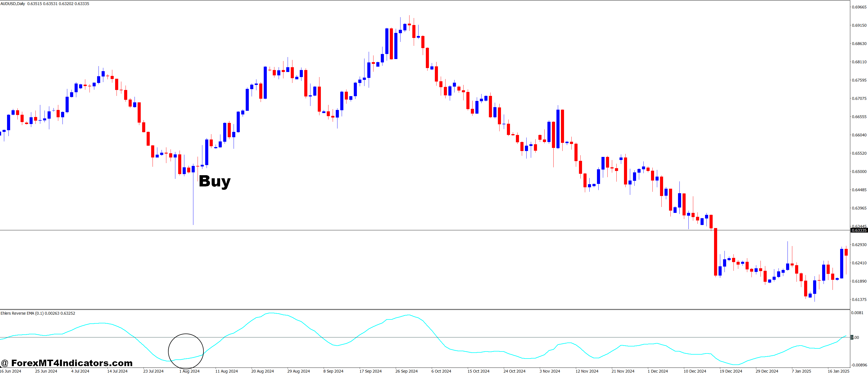Click the "26 Sep 2024" date axis label
The width and height of the screenshot is (868, 374).
click(x=407, y=371)
